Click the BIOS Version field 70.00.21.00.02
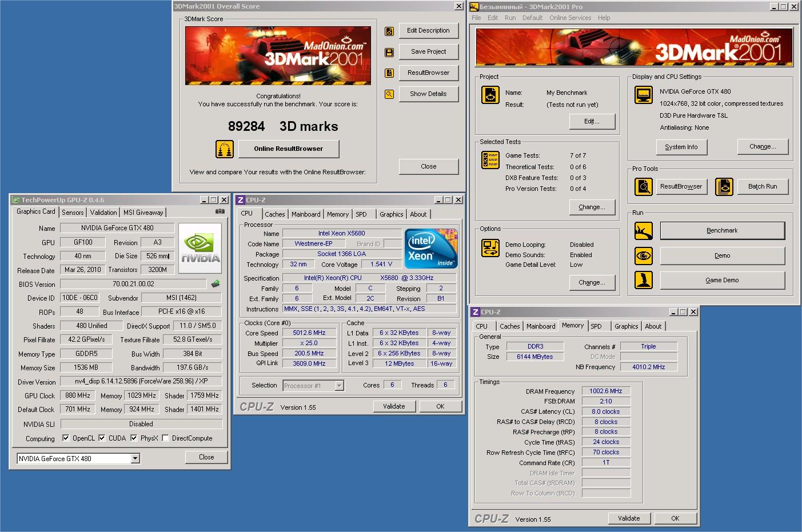802x532 pixels. (133, 284)
